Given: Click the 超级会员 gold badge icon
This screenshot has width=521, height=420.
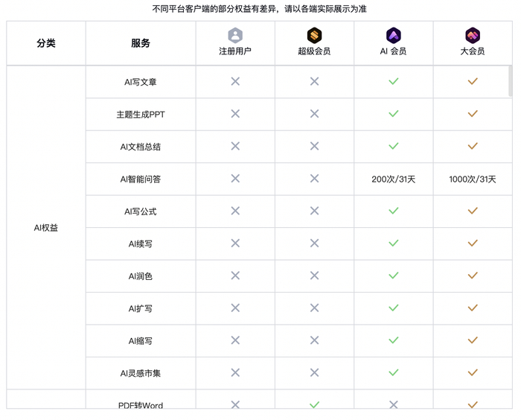Looking at the screenshot, I should (314, 35).
